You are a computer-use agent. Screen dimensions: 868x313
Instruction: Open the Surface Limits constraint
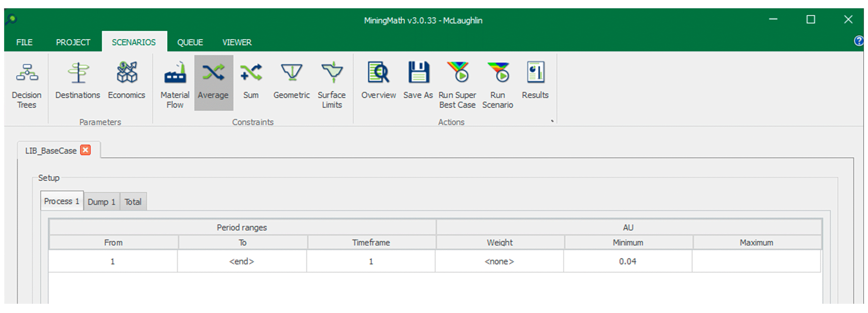332,84
